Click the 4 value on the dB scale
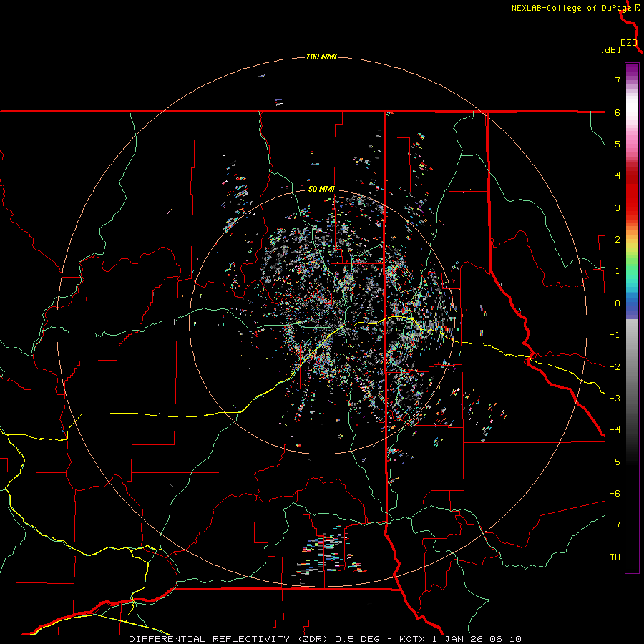This screenshot has width=644, height=644. click(618, 176)
